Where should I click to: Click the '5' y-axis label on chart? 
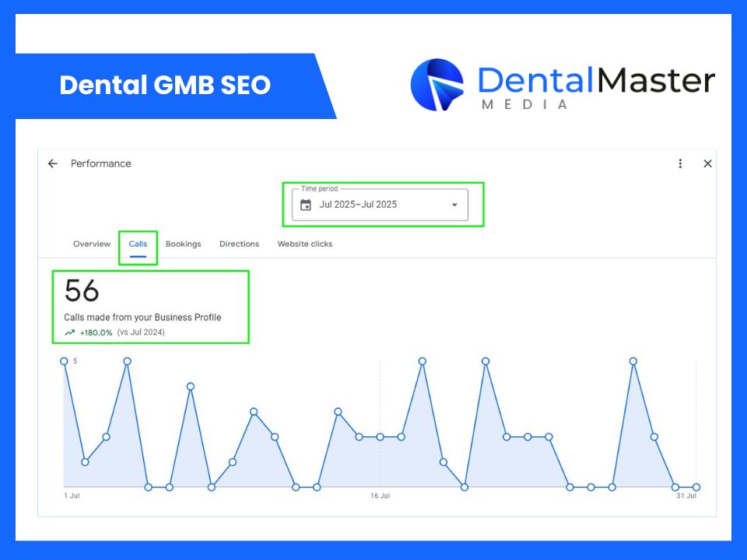coord(75,361)
